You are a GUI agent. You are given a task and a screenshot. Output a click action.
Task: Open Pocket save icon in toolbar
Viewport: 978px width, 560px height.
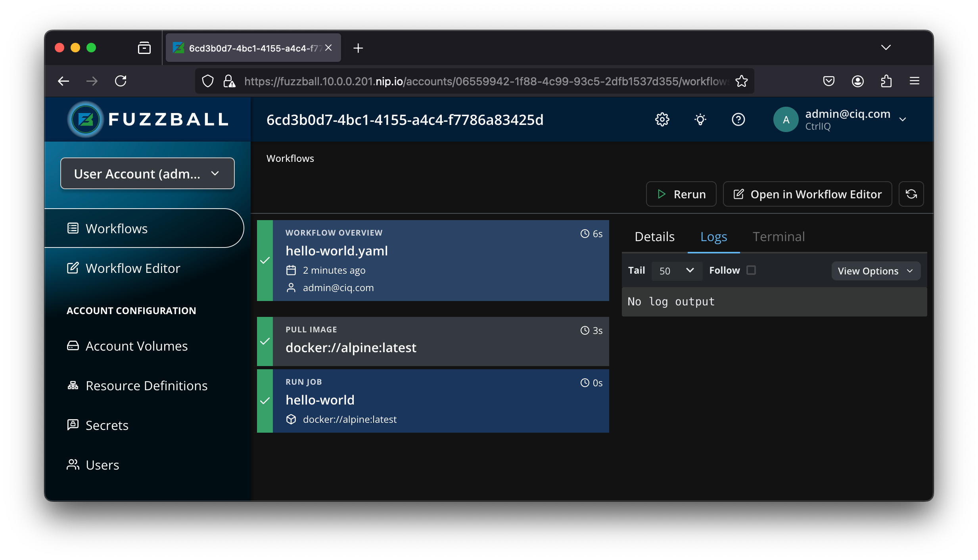point(828,81)
